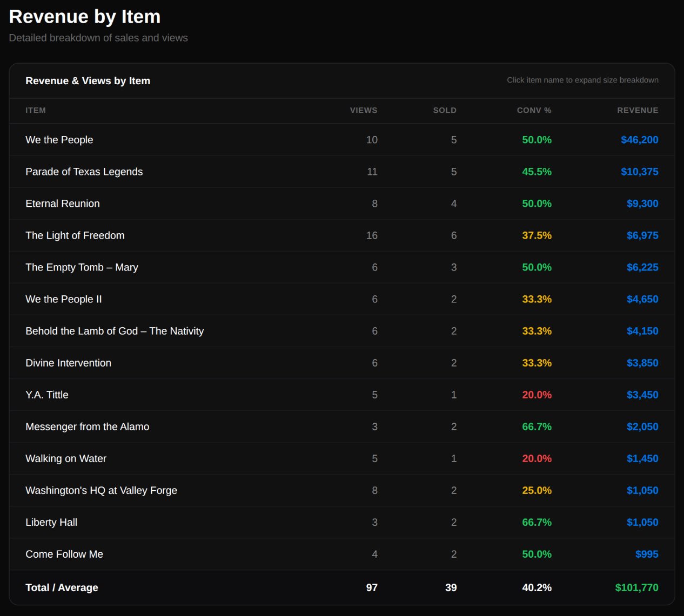Expand the Parade of Texas Legends row

84,172
